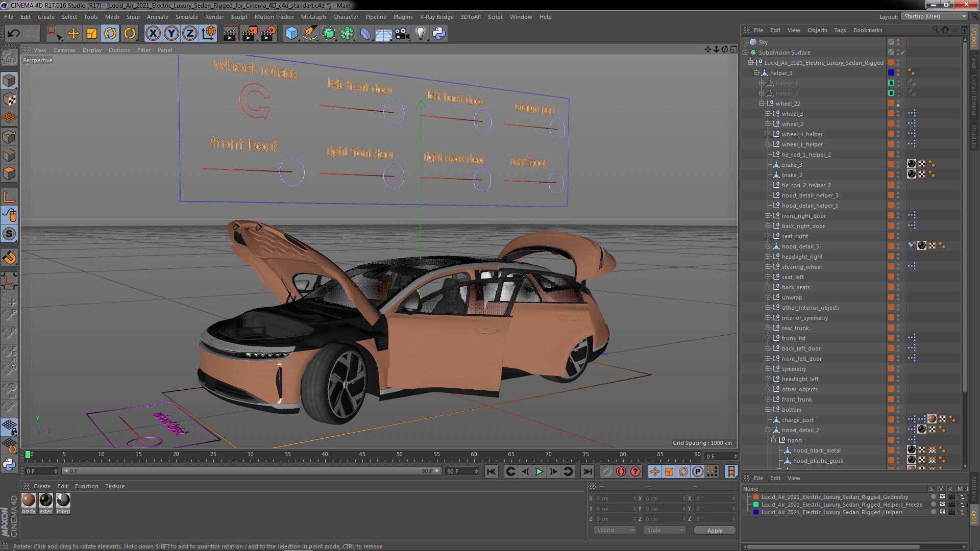This screenshot has width=980, height=551.
Task: Click the coordinate system icon
Action: click(x=209, y=34)
